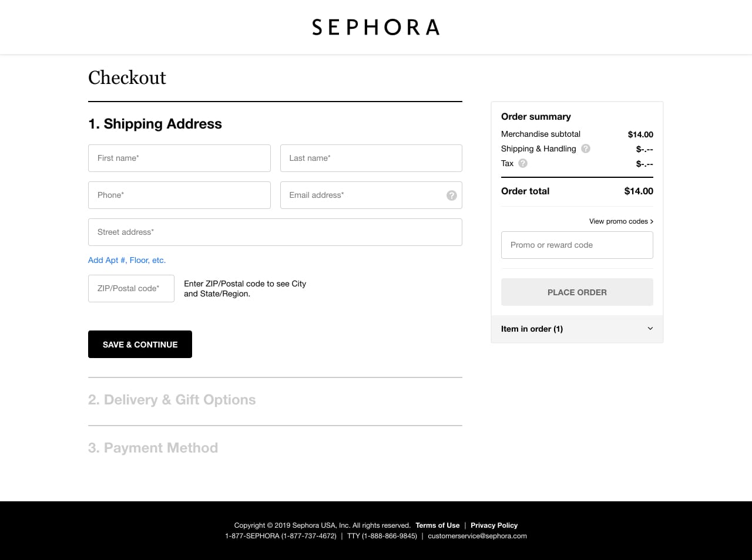The width and height of the screenshot is (752, 560).
Task: Add Apt #, Floor, etc. link
Action: click(127, 260)
